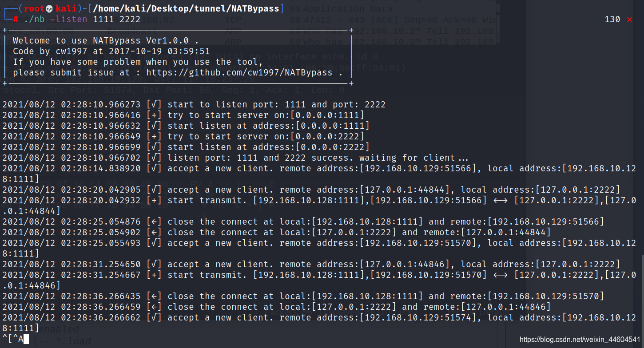Click the close connect entry at 02:28:36.266459

pos(277,307)
